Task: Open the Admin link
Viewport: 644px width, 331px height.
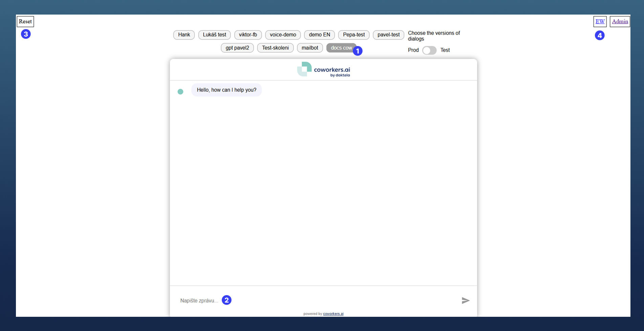Action: [x=619, y=21]
